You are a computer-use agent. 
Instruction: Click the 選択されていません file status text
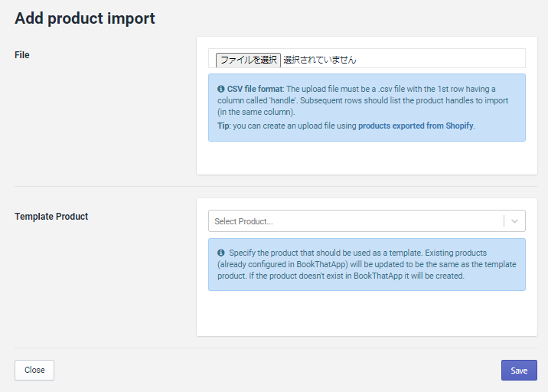pos(320,59)
